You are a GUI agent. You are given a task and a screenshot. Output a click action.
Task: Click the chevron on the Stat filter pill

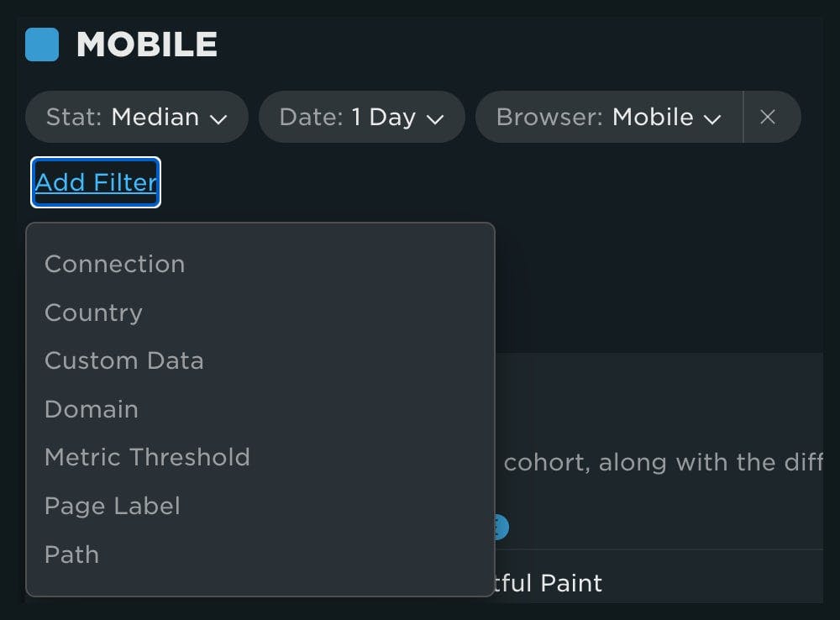click(x=219, y=118)
